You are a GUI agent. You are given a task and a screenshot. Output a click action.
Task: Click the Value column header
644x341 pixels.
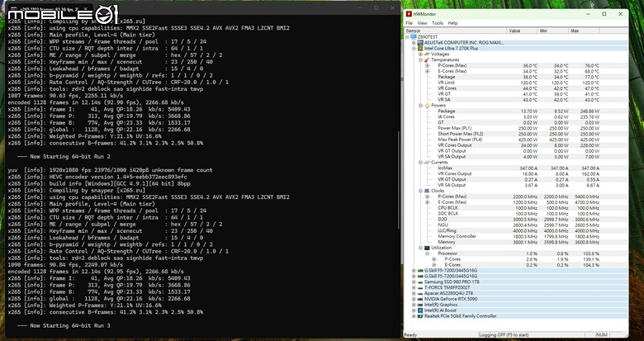pyautogui.click(x=522, y=31)
